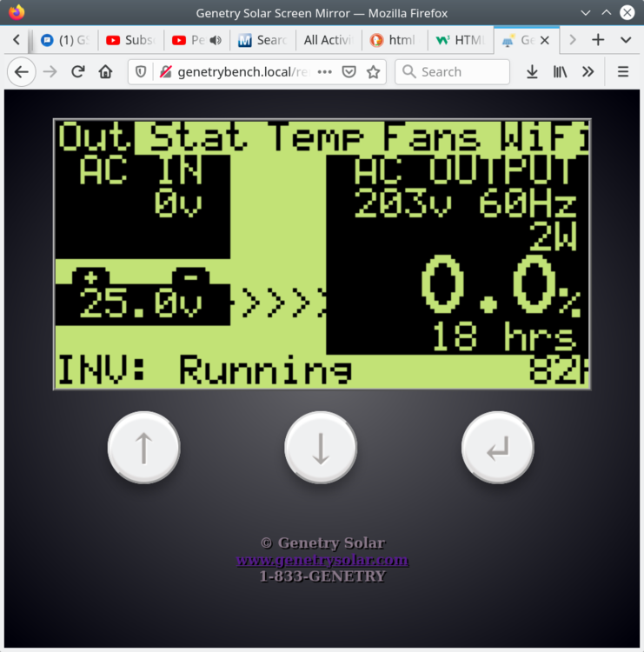
Task: Open the page actions three-dot menu
Action: point(324,72)
